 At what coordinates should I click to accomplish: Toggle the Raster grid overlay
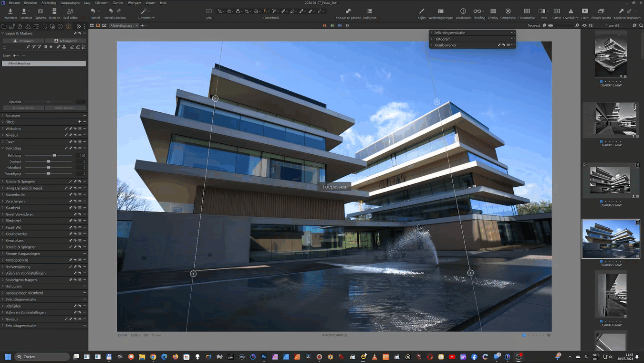point(556,11)
